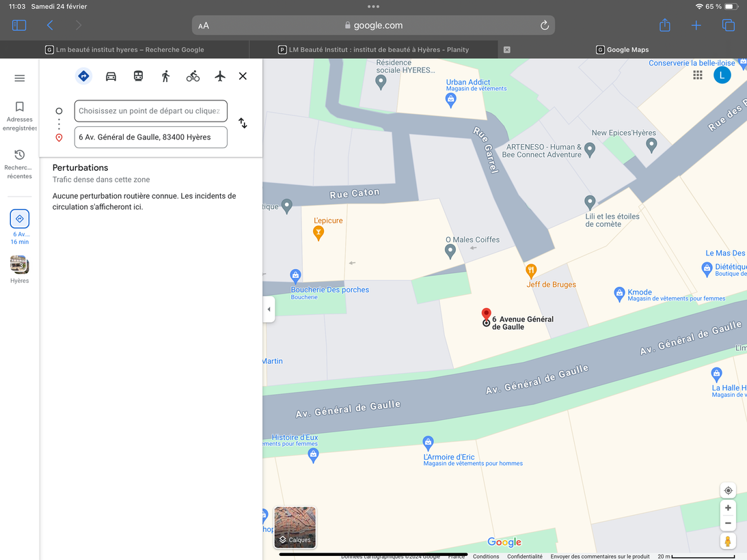Click the Résidence sociale HYERES pin
This screenshot has width=747, height=560.
[x=381, y=82]
